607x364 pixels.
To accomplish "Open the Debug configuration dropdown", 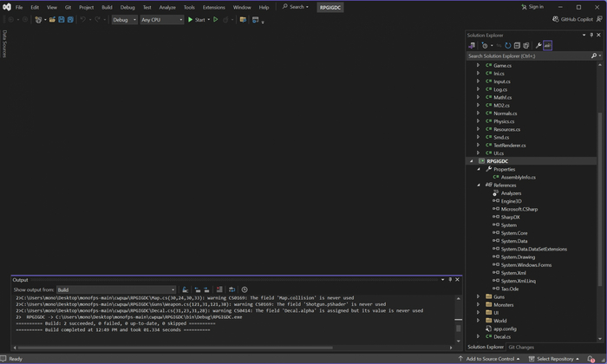I will (124, 20).
